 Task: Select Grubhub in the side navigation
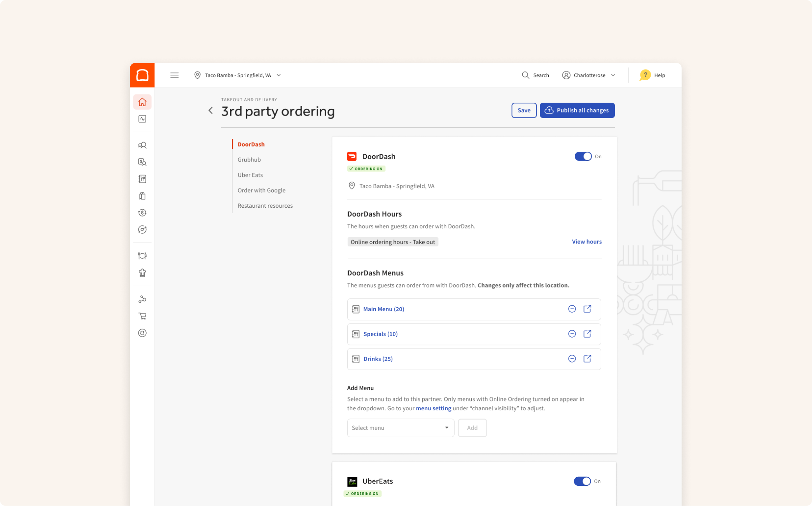[249, 159]
